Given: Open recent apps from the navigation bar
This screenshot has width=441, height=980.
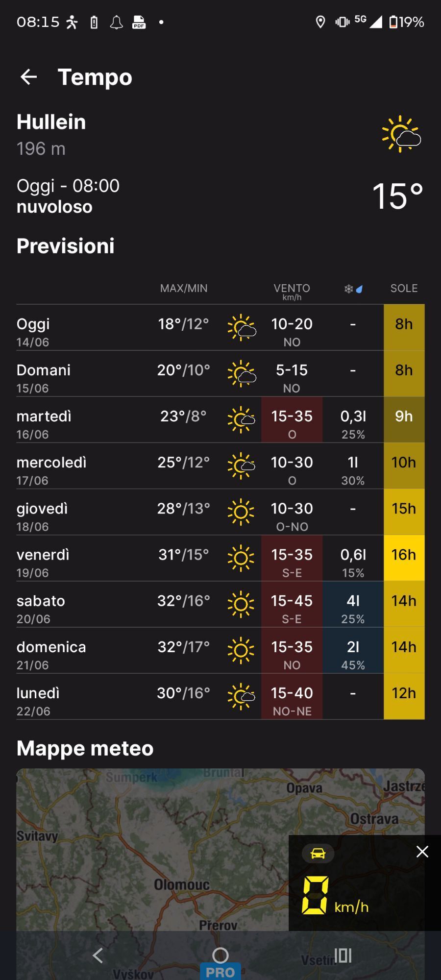Looking at the screenshot, I should tap(343, 955).
